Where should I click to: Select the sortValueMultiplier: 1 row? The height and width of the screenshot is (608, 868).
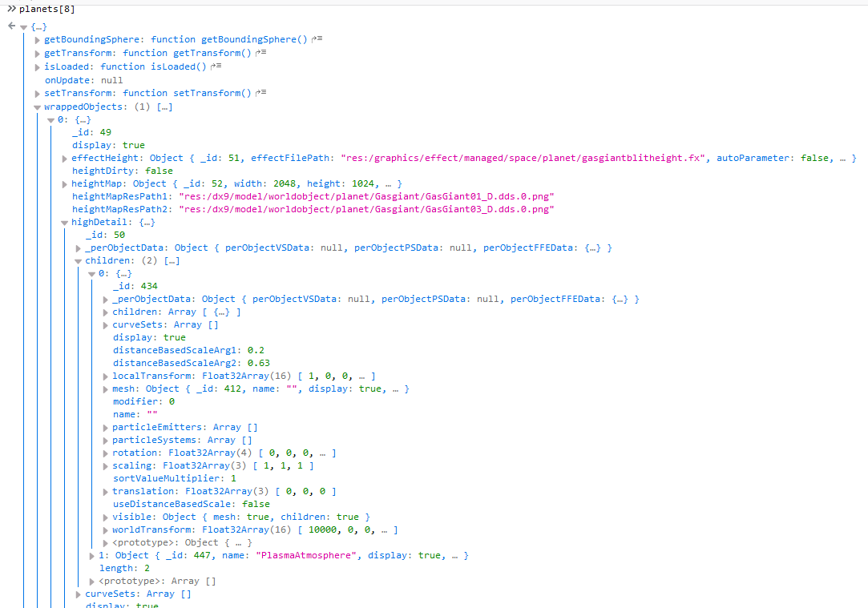click(175, 478)
